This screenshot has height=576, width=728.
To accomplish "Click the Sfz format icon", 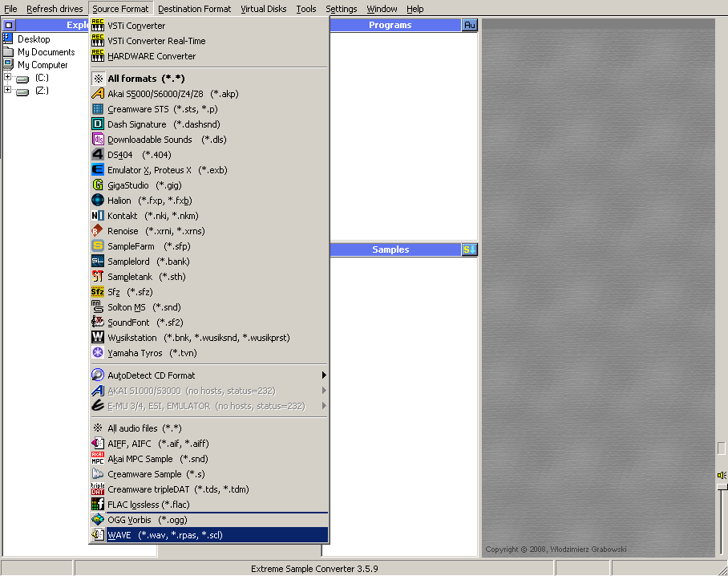I will tap(98, 292).
